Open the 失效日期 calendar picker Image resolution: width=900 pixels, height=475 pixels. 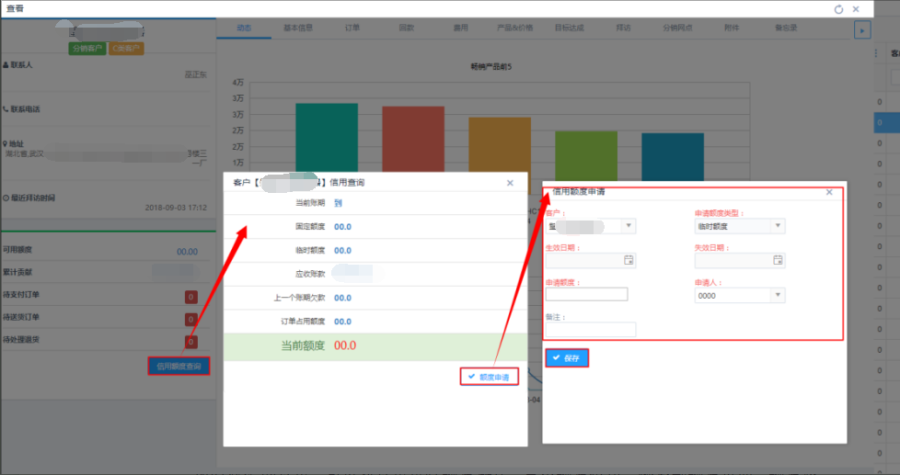777,260
